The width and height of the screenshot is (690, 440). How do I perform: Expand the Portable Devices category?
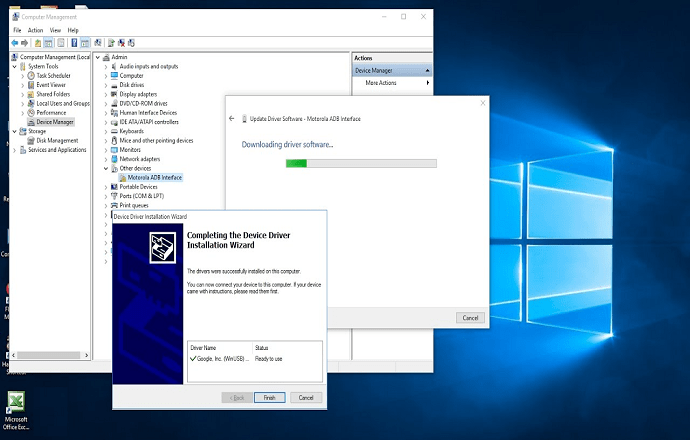106,187
